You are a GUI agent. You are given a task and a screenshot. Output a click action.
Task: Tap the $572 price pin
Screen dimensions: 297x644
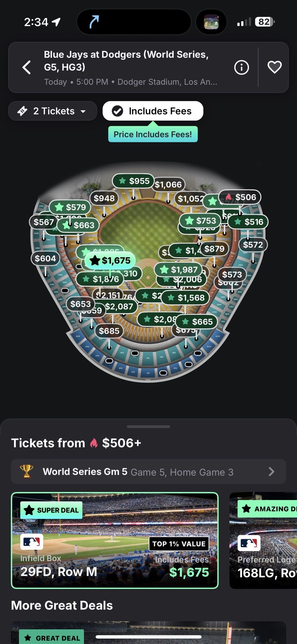(x=253, y=245)
